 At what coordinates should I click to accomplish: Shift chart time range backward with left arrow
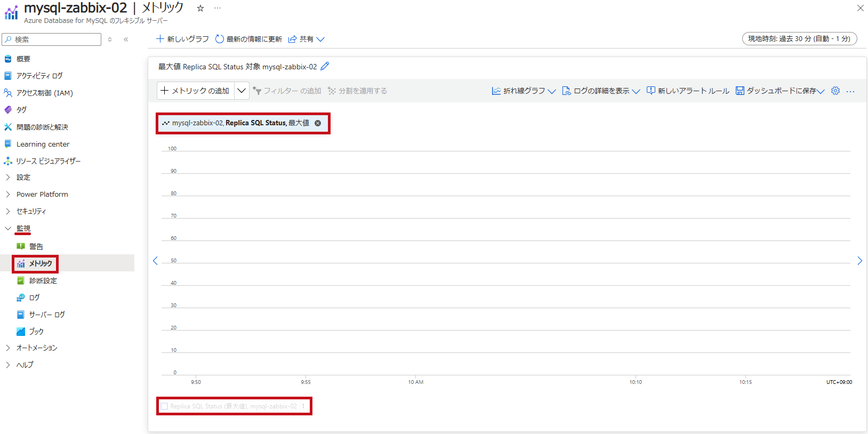tap(155, 261)
